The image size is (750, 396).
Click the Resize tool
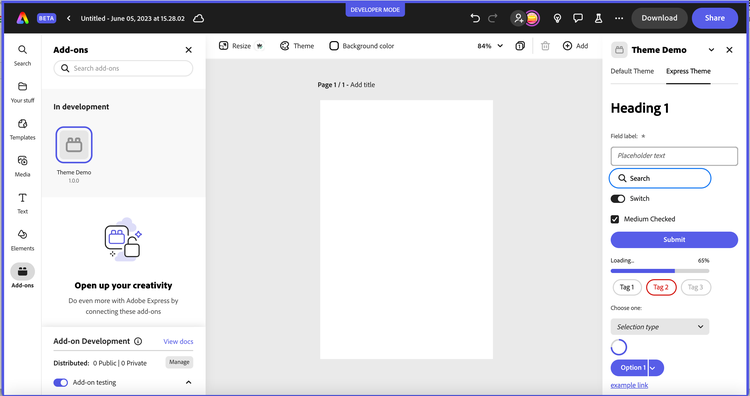[241, 46]
